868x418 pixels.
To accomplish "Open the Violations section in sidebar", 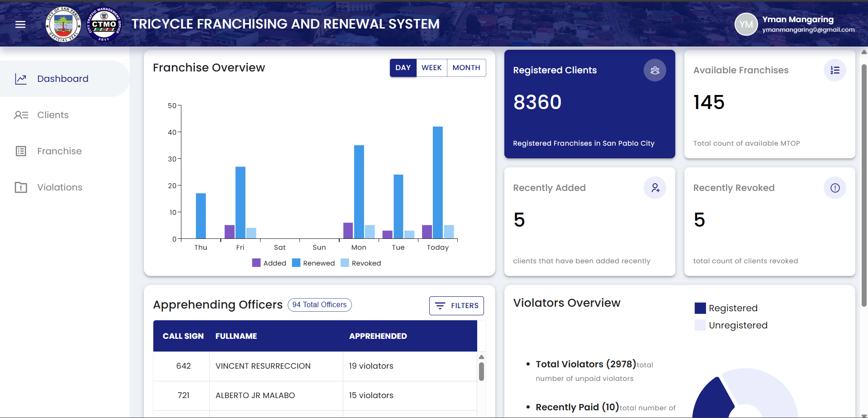I will point(60,187).
